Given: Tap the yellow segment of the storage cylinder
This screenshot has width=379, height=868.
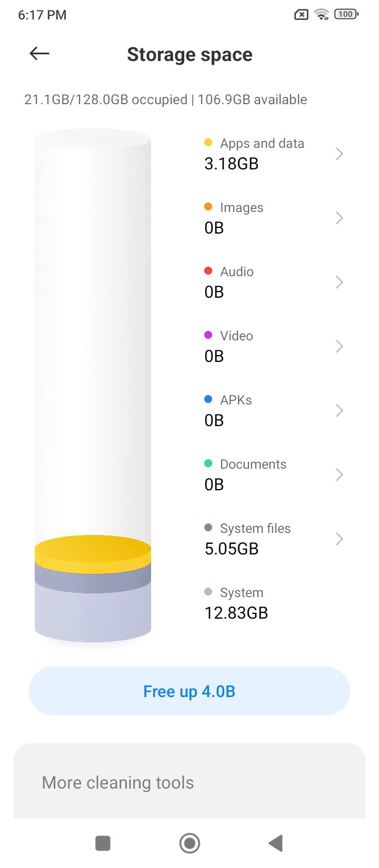Looking at the screenshot, I should click(x=93, y=554).
